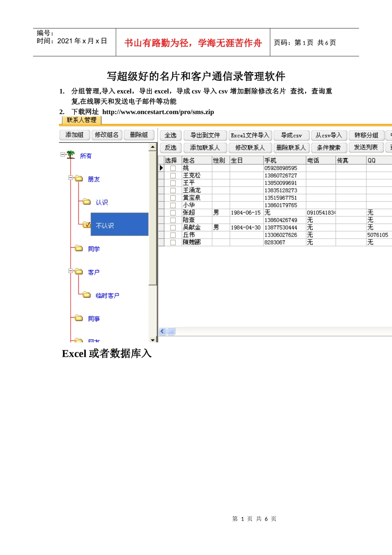Click the 从csv导入 button
This screenshot has height=555, width=392.
(329, 135)
